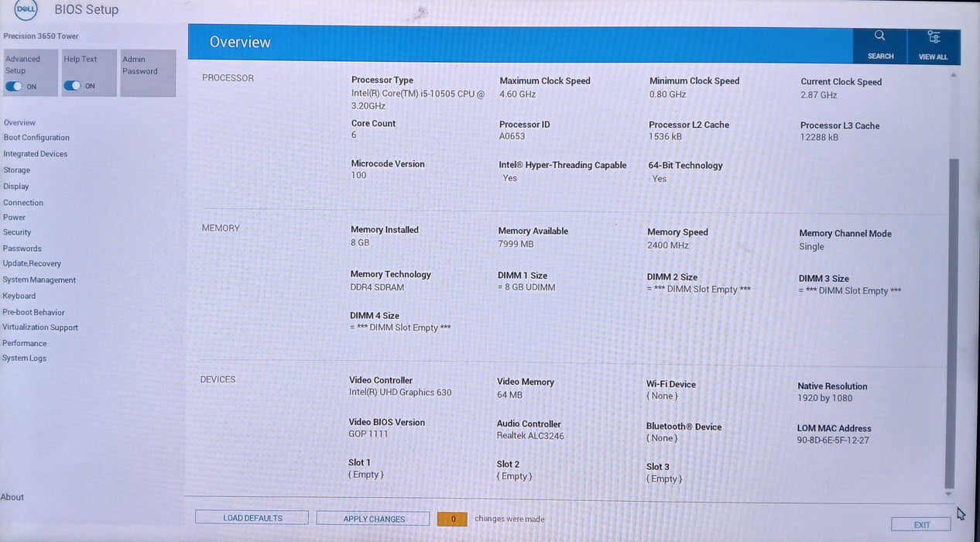Open Security section

click(17, 232)
